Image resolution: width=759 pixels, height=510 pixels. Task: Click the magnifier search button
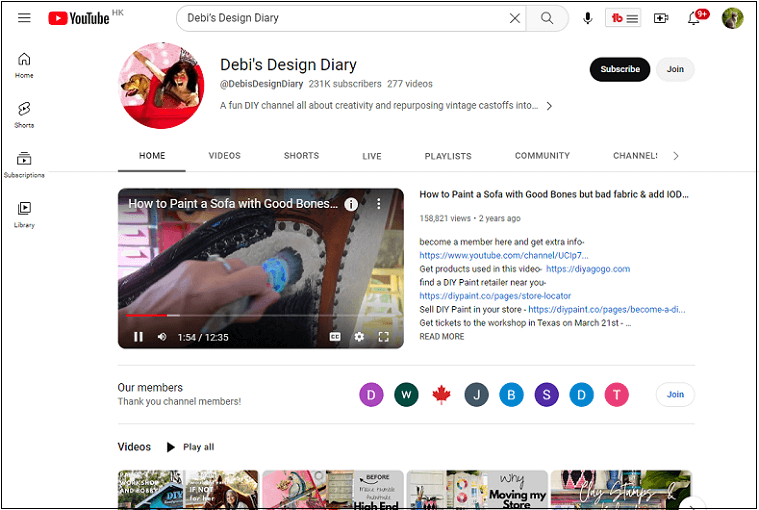(x=546, y=18)
